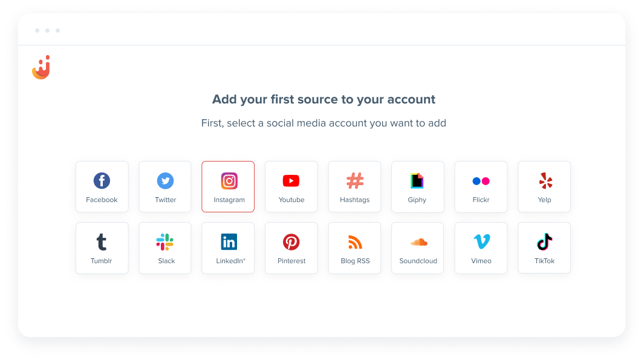Click the highlighted Instagram tile
This screenshot has width=644, height=360.
point(228,186)
